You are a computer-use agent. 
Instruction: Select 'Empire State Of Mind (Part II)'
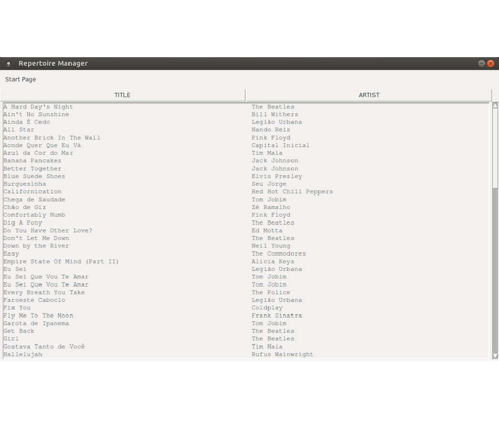point(61,261)
